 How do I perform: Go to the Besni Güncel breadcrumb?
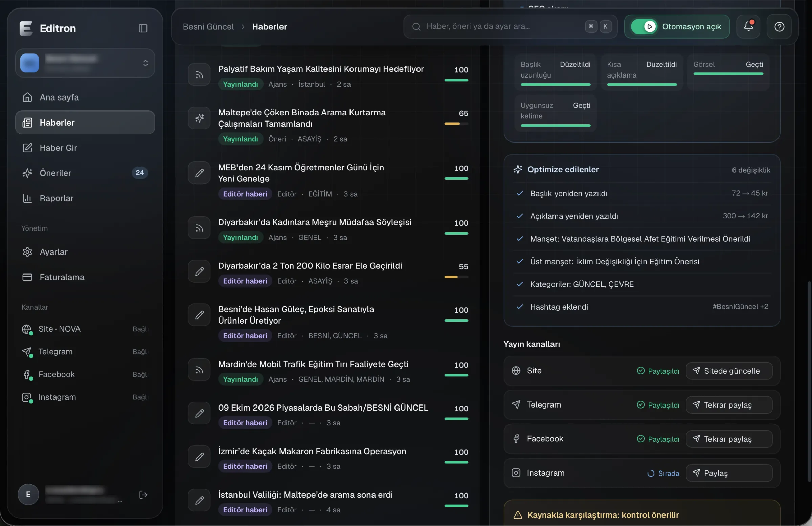pyautogui.click(x=208, y=27)
